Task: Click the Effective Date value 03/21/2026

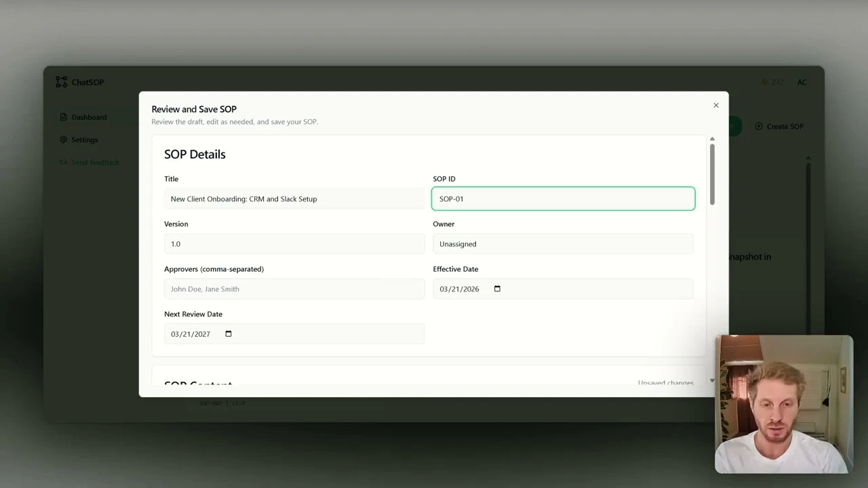Action: pyautogui.click(x=459, y=289)
